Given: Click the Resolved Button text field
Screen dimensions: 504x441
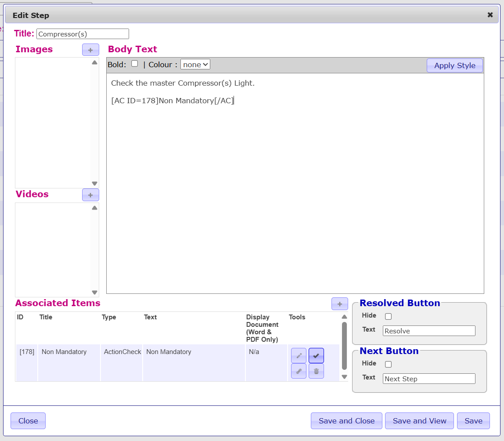Looking at the screenshot, I should coord(428,331).
